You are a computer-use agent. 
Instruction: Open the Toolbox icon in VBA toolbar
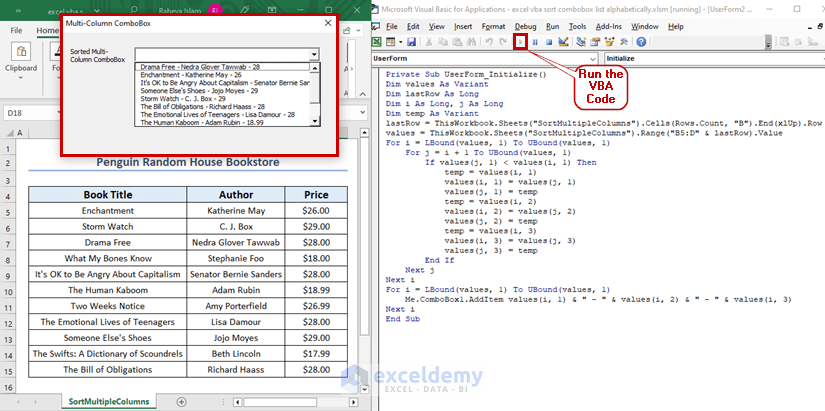[x=624, y=42]
